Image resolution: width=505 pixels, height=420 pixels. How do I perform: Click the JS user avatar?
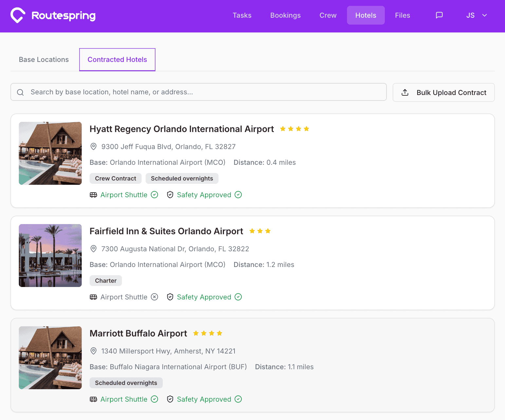(x=471, y=15)
